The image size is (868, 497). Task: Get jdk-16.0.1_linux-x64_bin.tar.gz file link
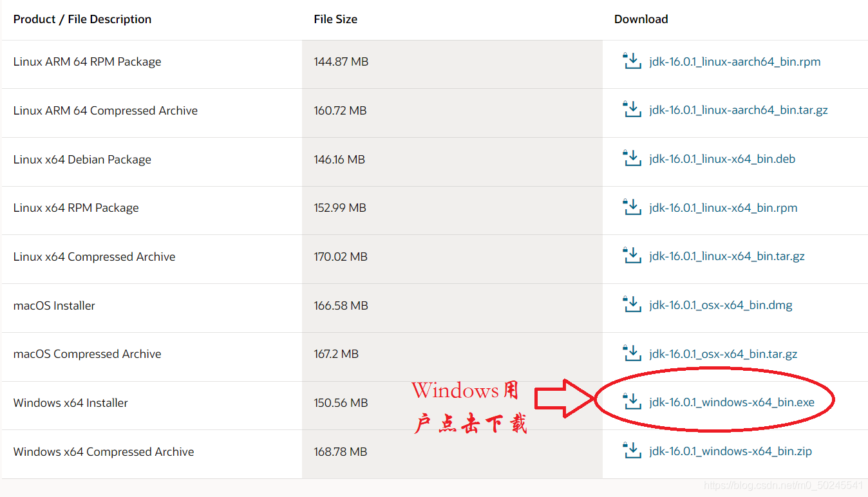point(727,256)
